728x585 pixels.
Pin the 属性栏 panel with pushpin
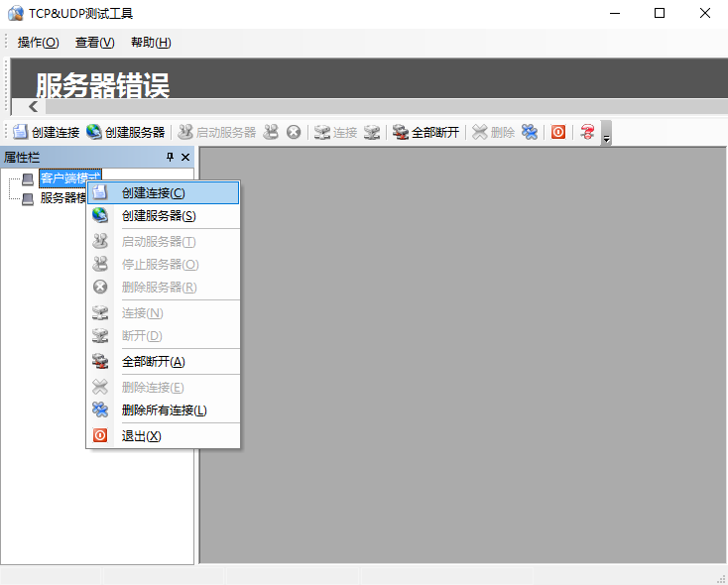(170, 158)
